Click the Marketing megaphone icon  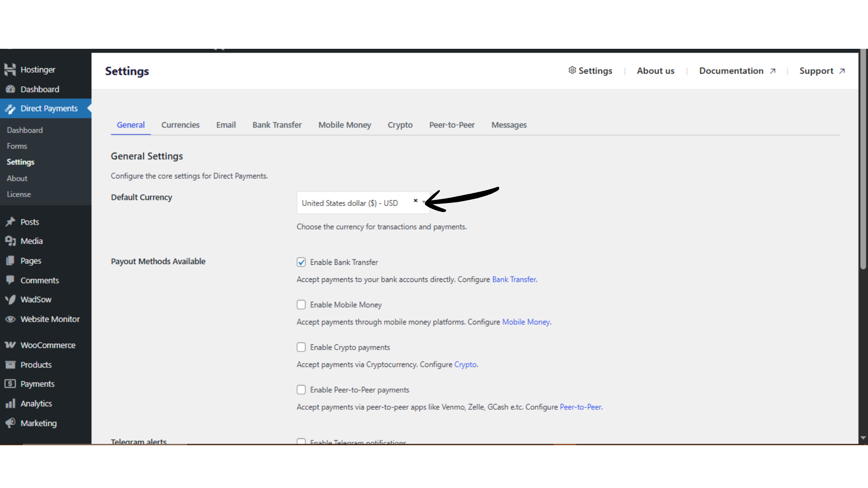pyautogui.click(x=10, y=423)
